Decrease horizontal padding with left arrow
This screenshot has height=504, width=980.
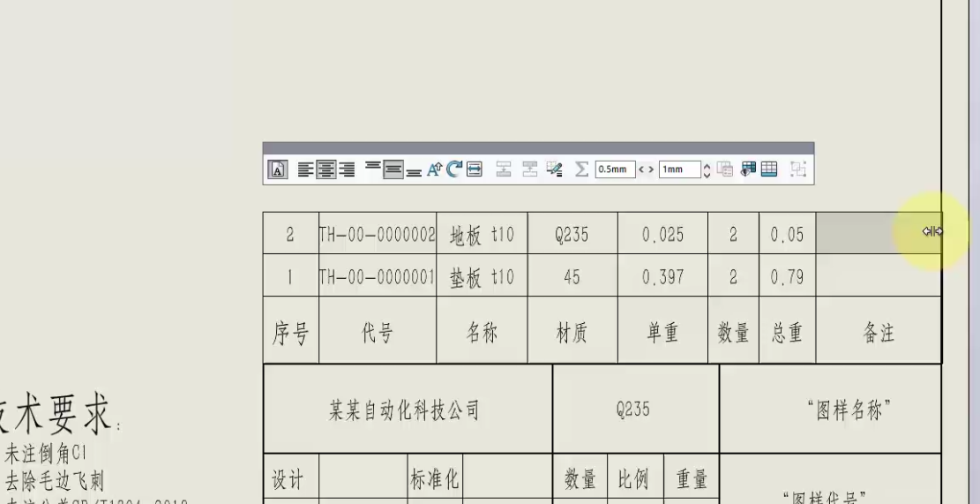[641, 169]
